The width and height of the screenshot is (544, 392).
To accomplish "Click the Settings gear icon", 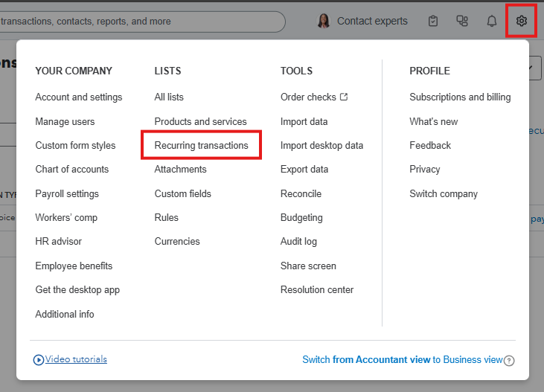I will 522,21.
